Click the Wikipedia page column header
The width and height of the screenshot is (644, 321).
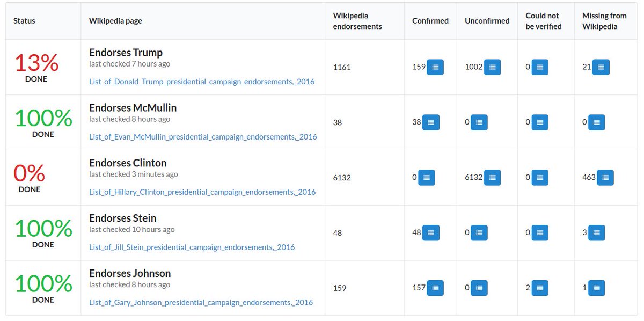115,21
